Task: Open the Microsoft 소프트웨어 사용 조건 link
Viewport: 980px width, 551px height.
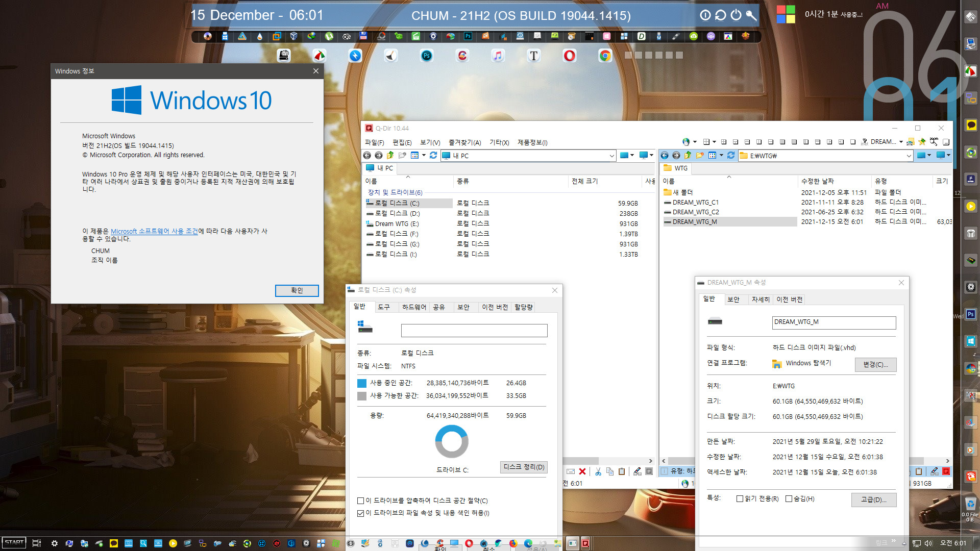Action: coord(154,231)
